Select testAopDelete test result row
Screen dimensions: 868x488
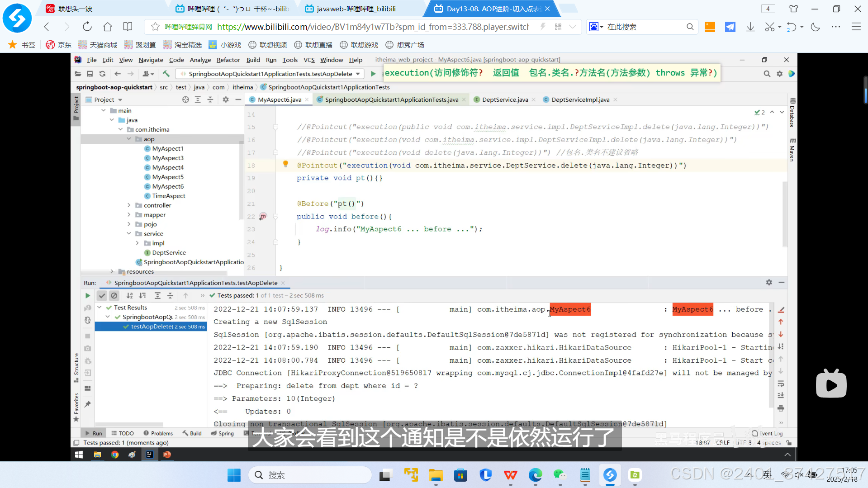coord(151,327)
